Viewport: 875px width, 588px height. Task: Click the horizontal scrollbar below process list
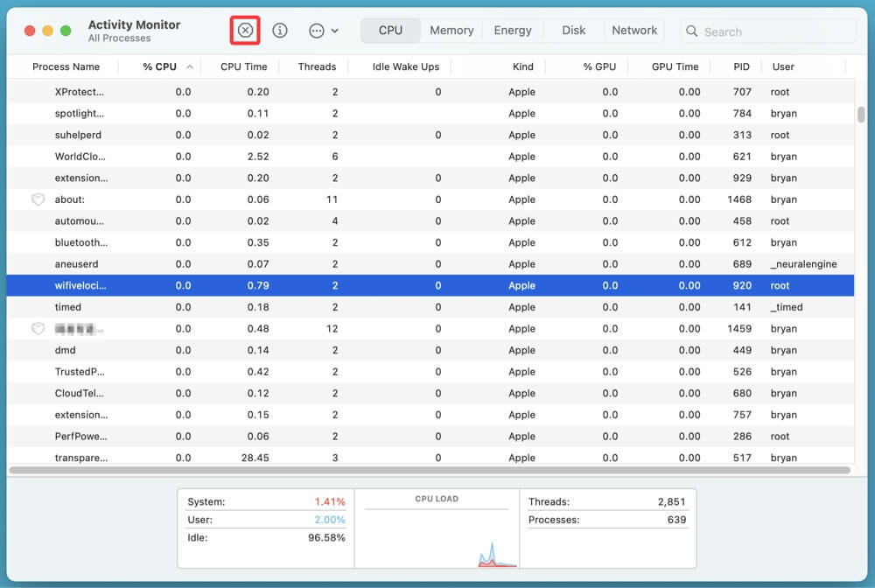429,471
